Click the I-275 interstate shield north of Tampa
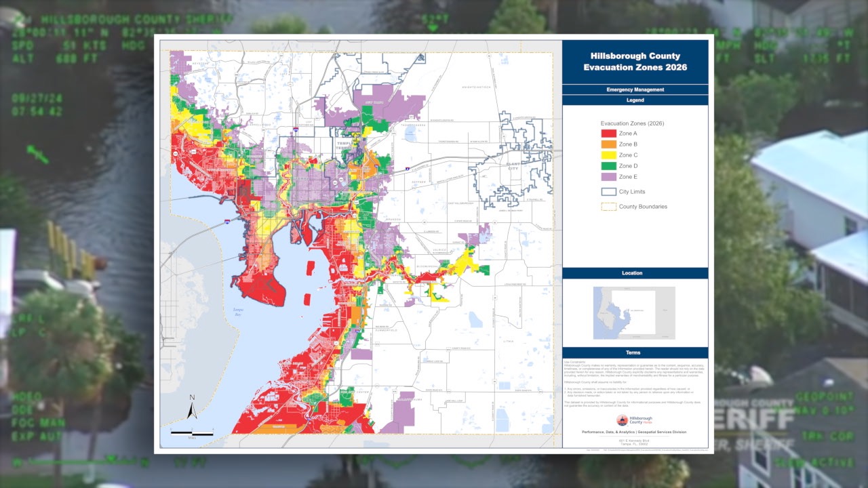 click(x=296, y=129)
